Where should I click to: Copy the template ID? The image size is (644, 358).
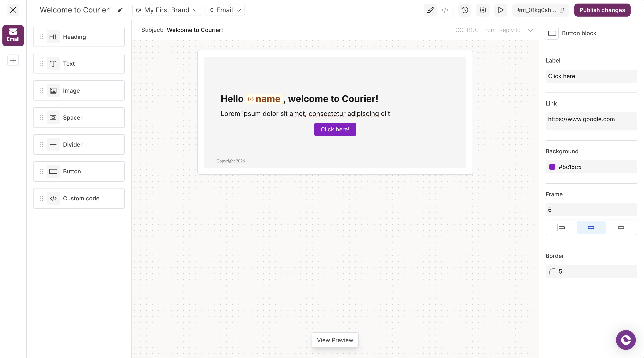[x=562, y=10]
